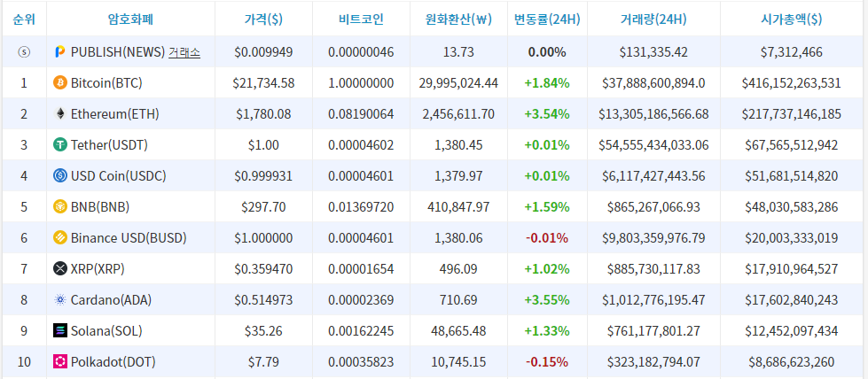Select Cardano price $0.514973
Screen dimensions: 868x379
point(263,300)
